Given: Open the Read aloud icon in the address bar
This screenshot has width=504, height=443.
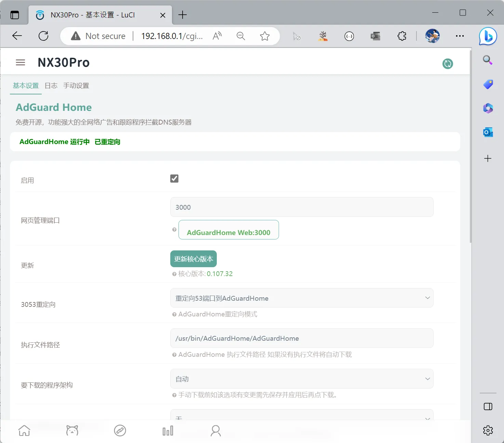Looking at the screenshot, I should tap(217, 36).
